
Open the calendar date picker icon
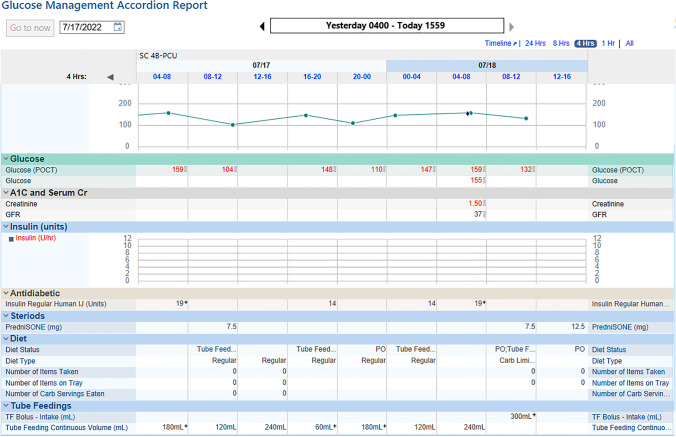pos(117,27)
